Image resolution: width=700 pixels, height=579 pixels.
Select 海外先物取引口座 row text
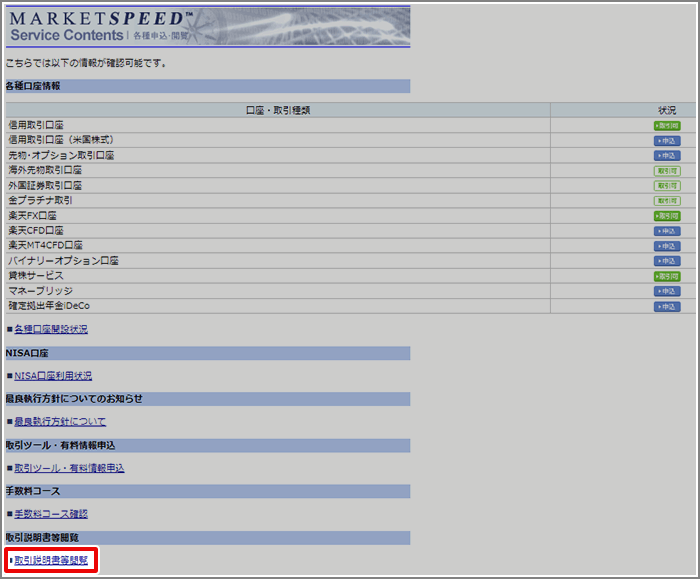click(x=45, y=170)
